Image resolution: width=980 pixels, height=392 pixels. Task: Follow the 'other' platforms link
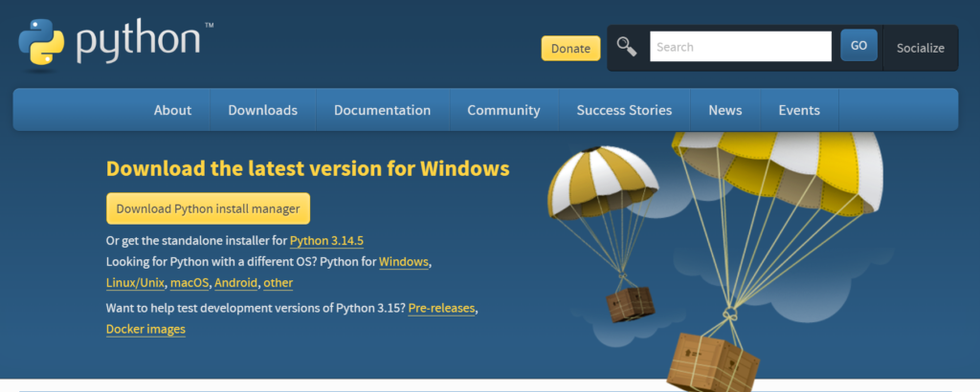(278, 283)
